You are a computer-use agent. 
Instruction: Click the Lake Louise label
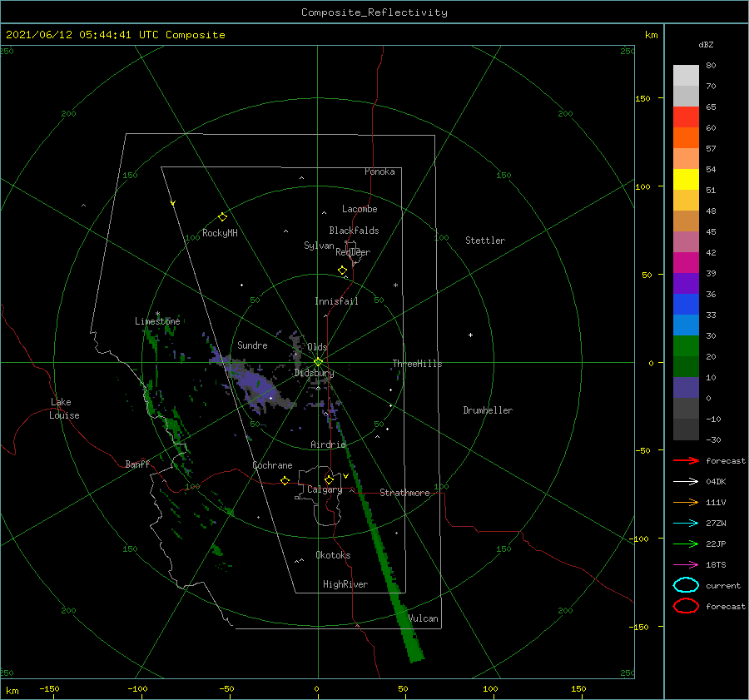(64, 409)
